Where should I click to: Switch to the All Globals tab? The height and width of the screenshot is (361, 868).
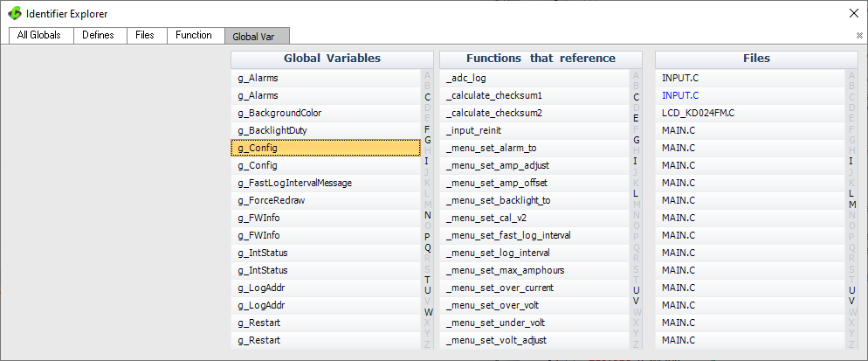(x=39, y=36)
